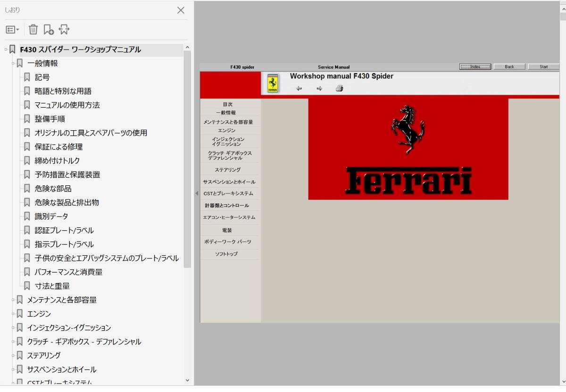Select 目次 in the manual side menu
This screenshot has height=392, width=566.
coord(228,104)
